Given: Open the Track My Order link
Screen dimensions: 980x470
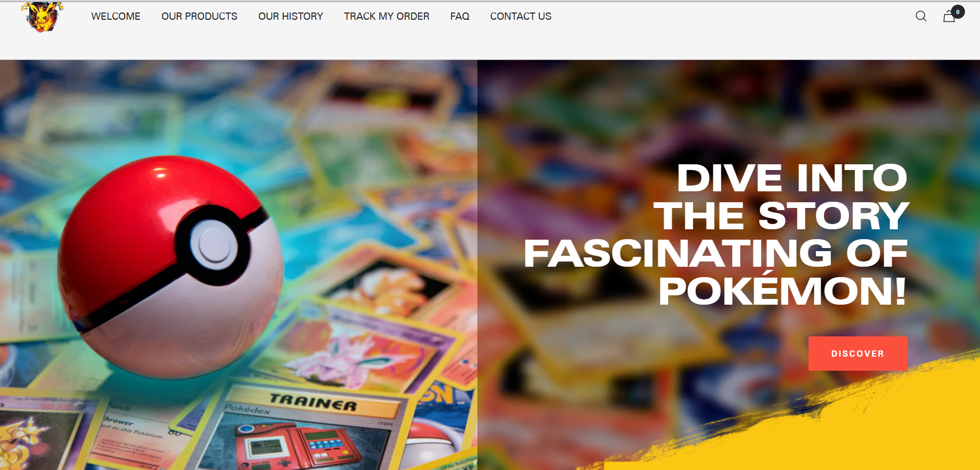Looking at the screenshot, I should [x=387, y=16].
